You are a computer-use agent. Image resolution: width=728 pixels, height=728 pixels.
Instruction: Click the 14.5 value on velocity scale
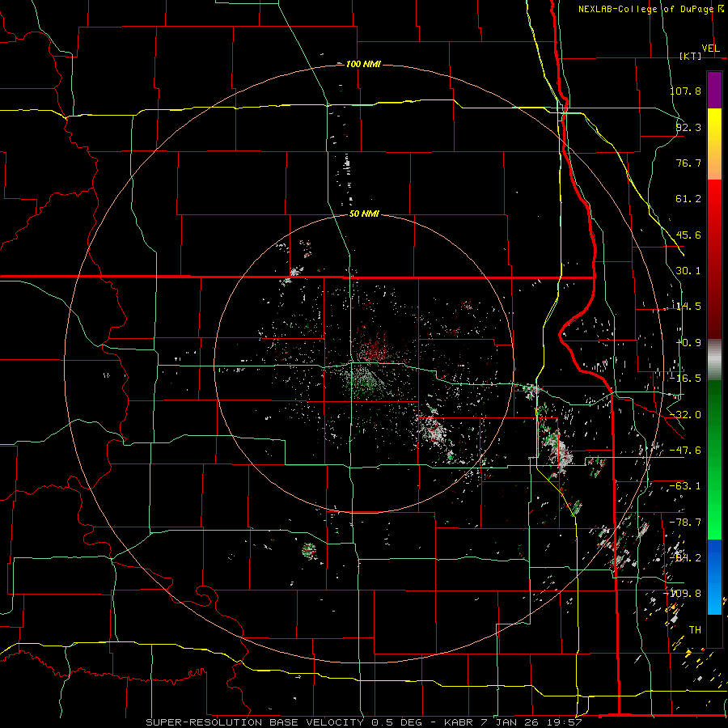pyautogui.click(x=688, y=307)
